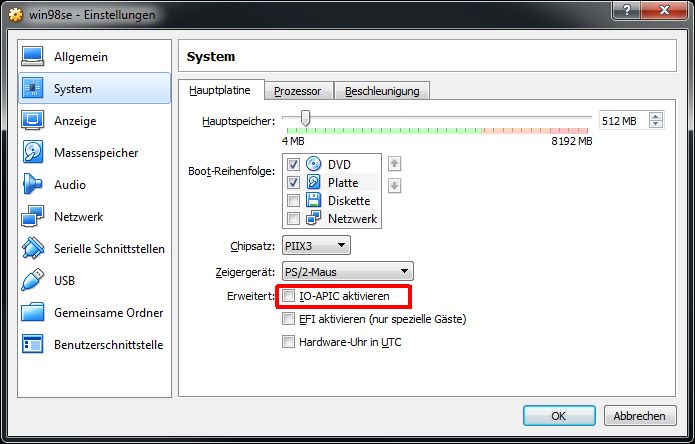
Task: Open the Zeigergerät PS/2-Maus dropdown
Action: [x=348, y=271]
